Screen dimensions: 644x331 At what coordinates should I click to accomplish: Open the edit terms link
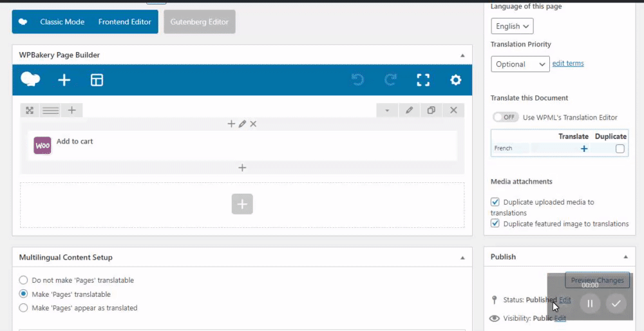click(x=568, y=63)
